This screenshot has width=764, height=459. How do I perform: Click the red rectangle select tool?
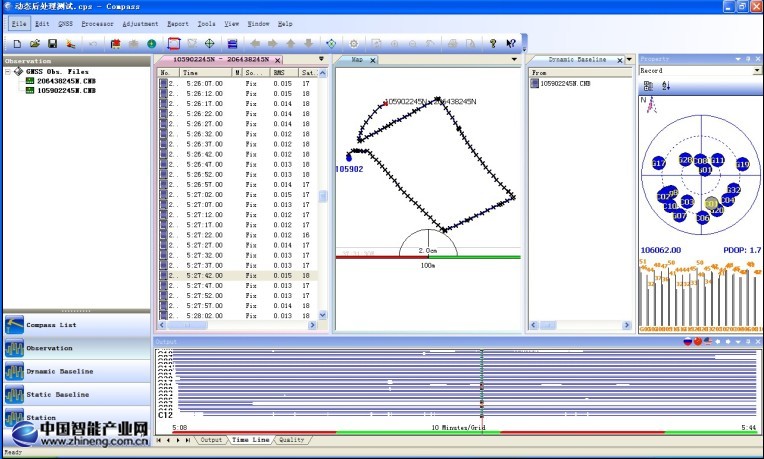(x=174, y=44)
